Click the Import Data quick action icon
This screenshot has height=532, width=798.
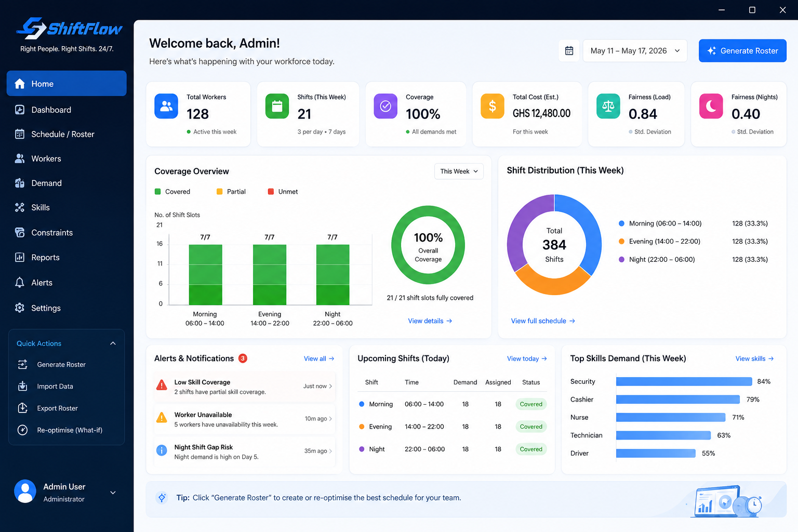pyautogui.click(x=22, y=386)
